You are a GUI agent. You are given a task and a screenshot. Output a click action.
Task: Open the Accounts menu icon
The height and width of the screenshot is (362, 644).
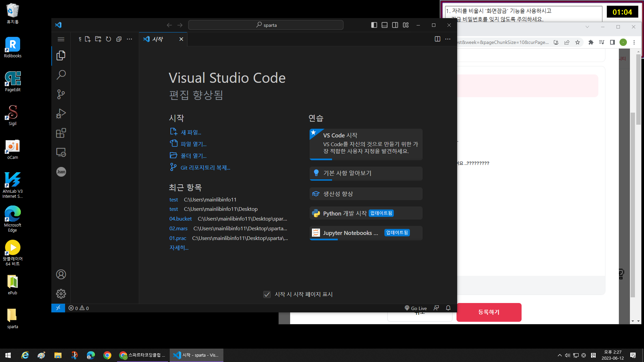click(x=61, y=275)
